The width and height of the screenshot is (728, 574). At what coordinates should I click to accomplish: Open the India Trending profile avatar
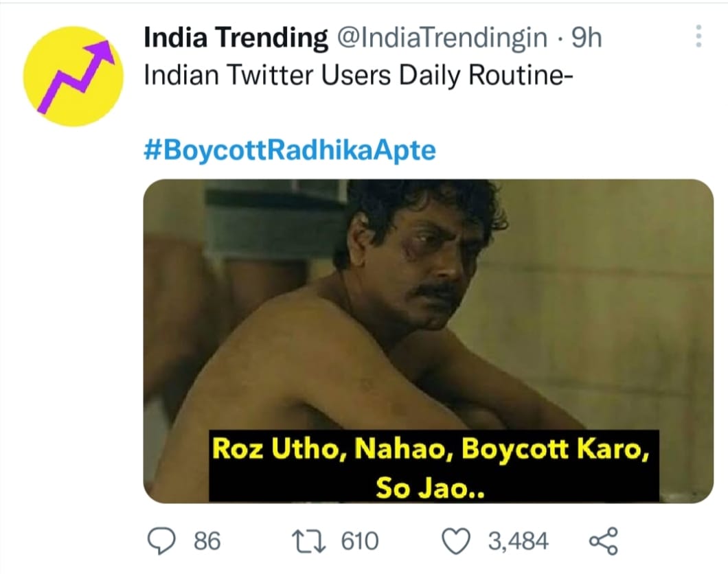(73, 77)
